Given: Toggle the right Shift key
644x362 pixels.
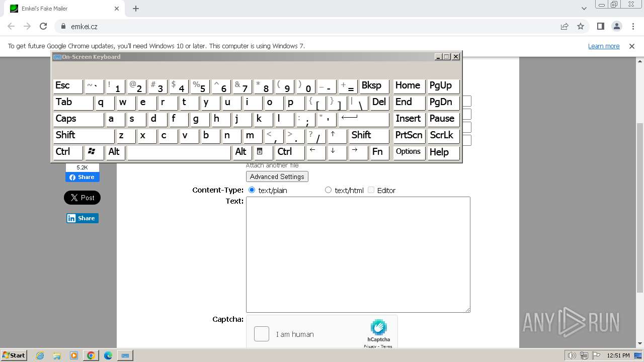Looking at the screenshot, I should coord(369,135).
